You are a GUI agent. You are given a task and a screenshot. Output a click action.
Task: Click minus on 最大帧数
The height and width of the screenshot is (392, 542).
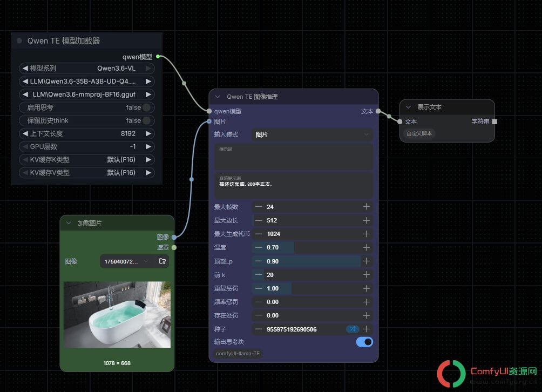258,207
